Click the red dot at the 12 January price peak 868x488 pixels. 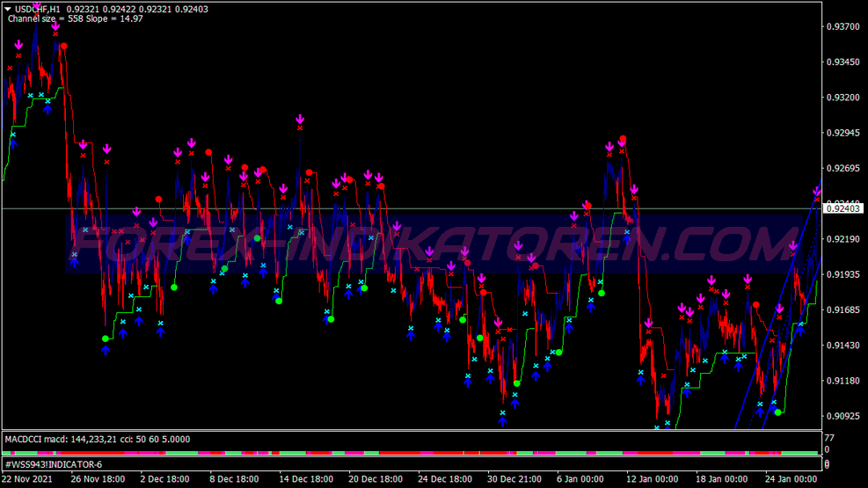pyautogui.click(x=623, y=138)
